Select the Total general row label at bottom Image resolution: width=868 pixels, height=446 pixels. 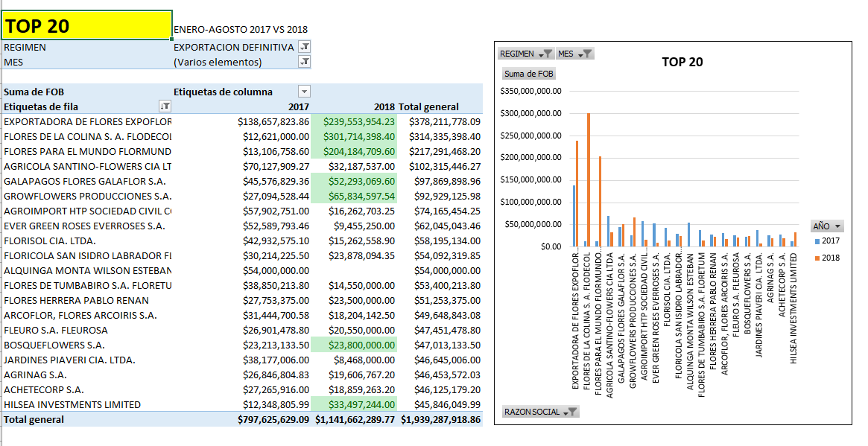coord(34,420)
